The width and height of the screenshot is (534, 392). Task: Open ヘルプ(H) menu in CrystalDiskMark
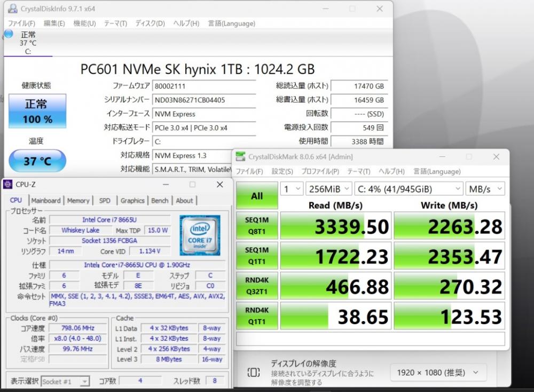[391, 171]
